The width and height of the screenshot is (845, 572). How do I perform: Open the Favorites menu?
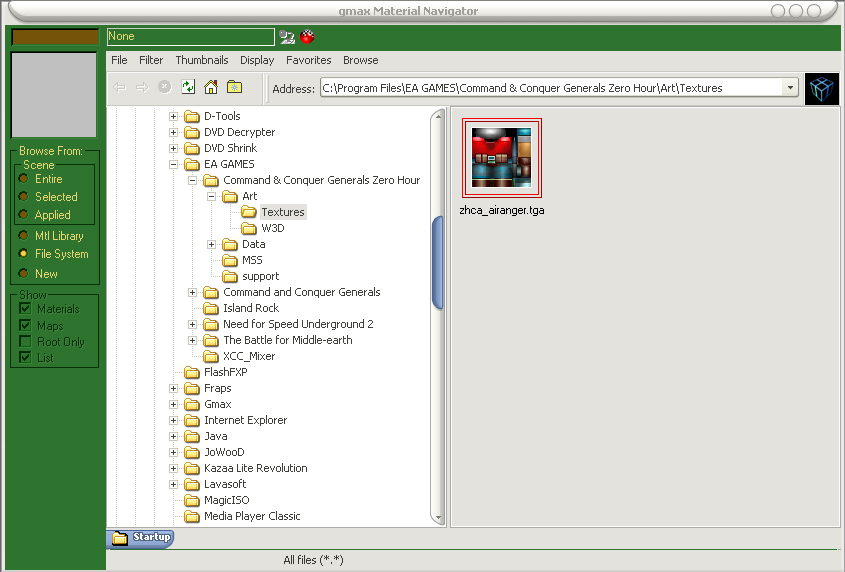click(308, 60)
